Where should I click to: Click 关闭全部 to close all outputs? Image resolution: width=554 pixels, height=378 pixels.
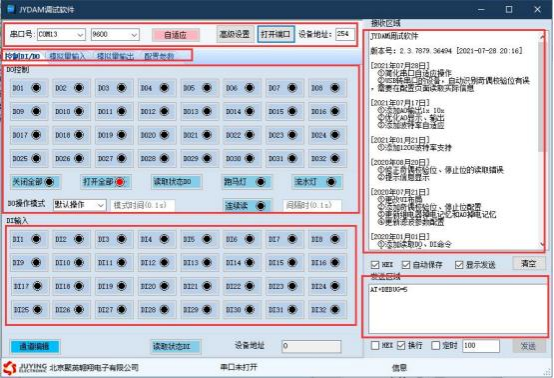click(x=36, y=182)
